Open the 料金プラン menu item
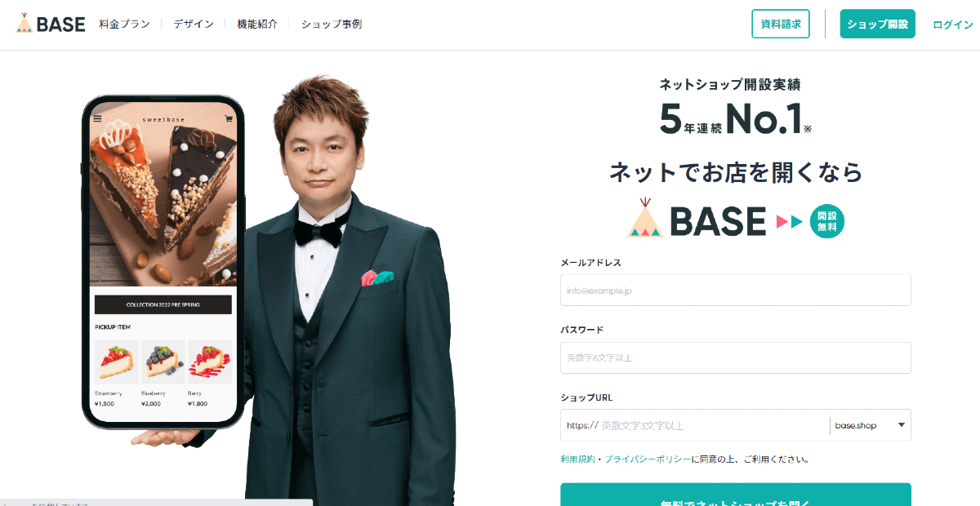980x506 pixels. point(125,24)
